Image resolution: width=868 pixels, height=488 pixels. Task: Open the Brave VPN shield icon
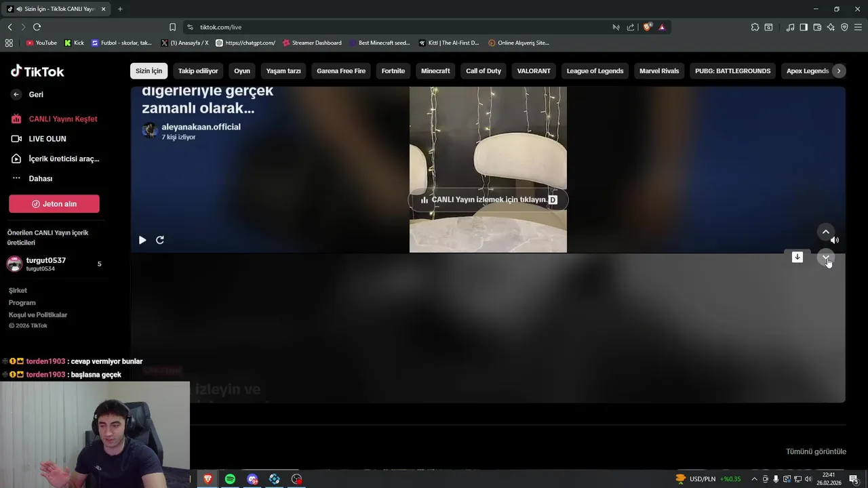click(844, 27)
